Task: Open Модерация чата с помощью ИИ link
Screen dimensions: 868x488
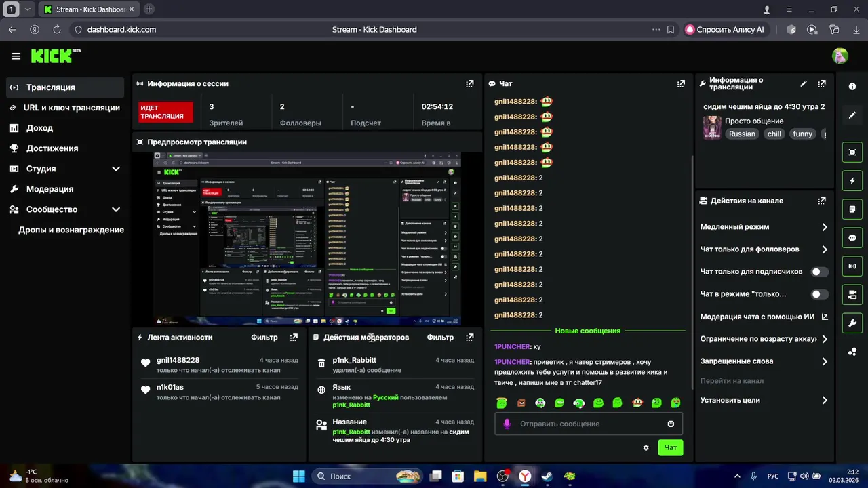Action: [764, 317]
